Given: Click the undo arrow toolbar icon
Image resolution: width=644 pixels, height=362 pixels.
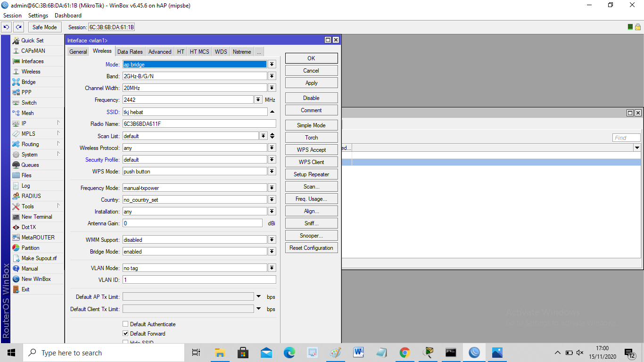Looking at the screenshot, I should click(7, 27).
